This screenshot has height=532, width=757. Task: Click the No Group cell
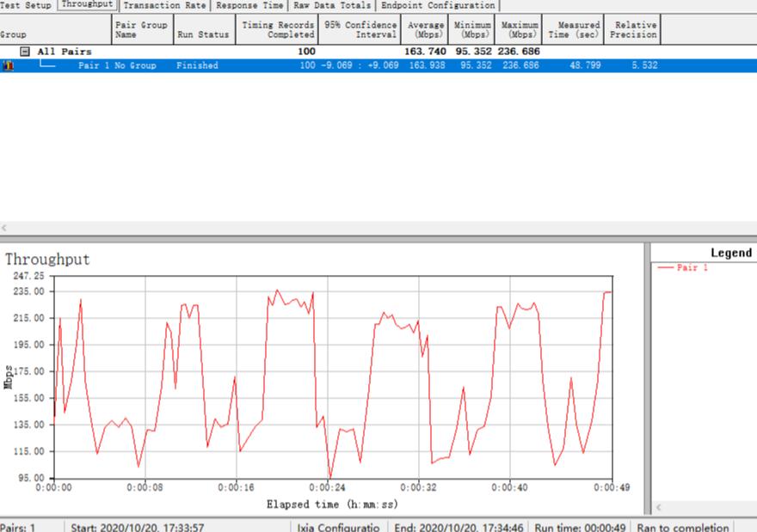135,65
